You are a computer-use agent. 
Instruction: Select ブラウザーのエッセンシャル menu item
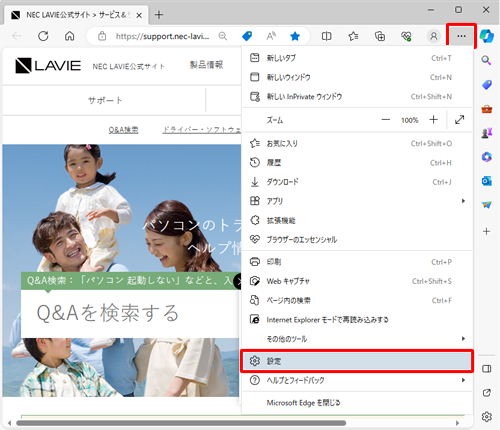pyautogui.click(x=357, y=240)
